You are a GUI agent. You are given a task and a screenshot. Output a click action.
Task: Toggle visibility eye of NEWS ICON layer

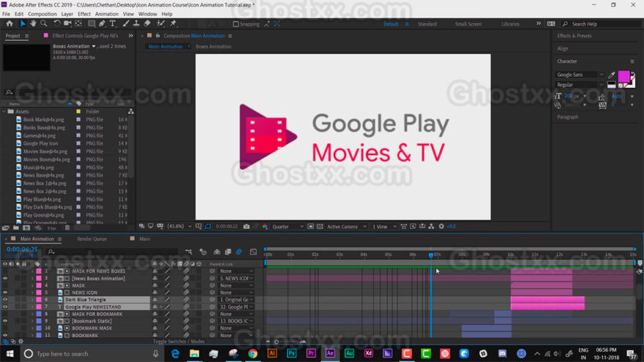(x=5, y=293)
